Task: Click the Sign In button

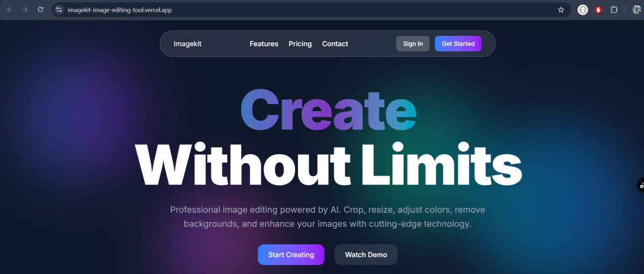Action: (413, 44)
